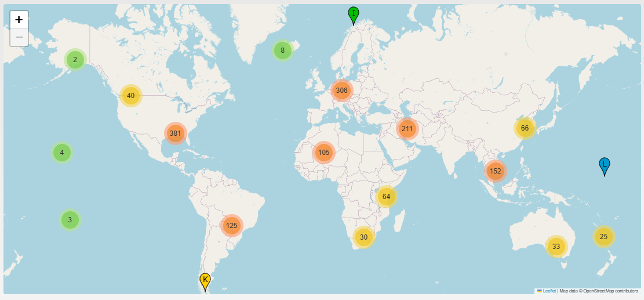
Task: Expand the 152 cluster in Southeast Asia
Action: point(495,171)
